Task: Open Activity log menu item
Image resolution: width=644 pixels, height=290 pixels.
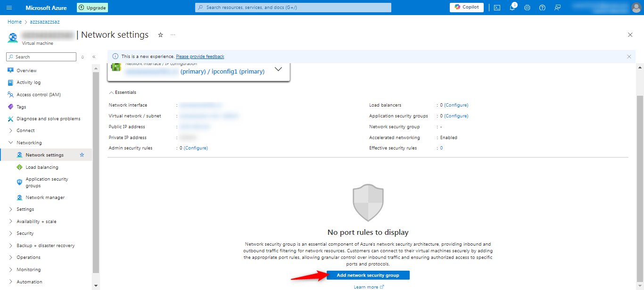Action: click(29, 83)
